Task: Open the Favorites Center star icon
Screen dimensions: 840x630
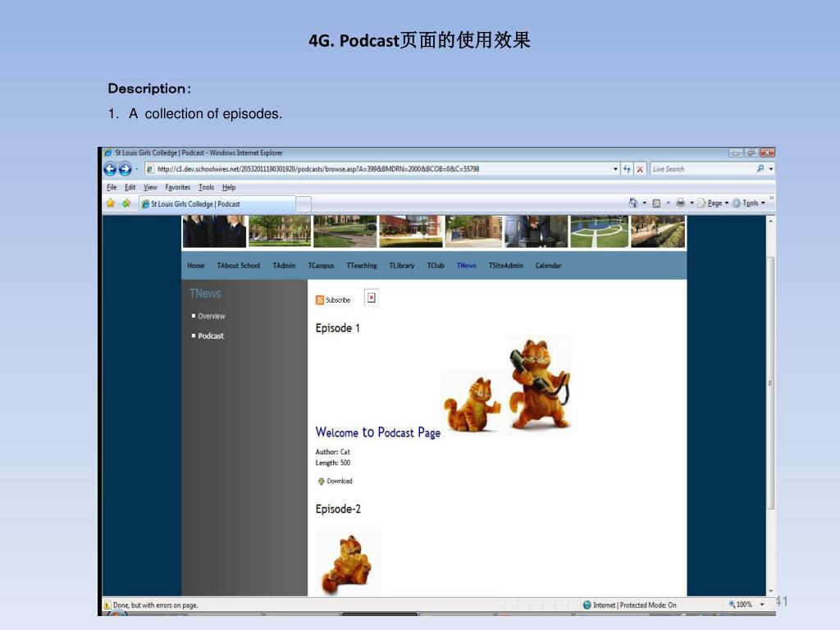Action: click(111, 203)
